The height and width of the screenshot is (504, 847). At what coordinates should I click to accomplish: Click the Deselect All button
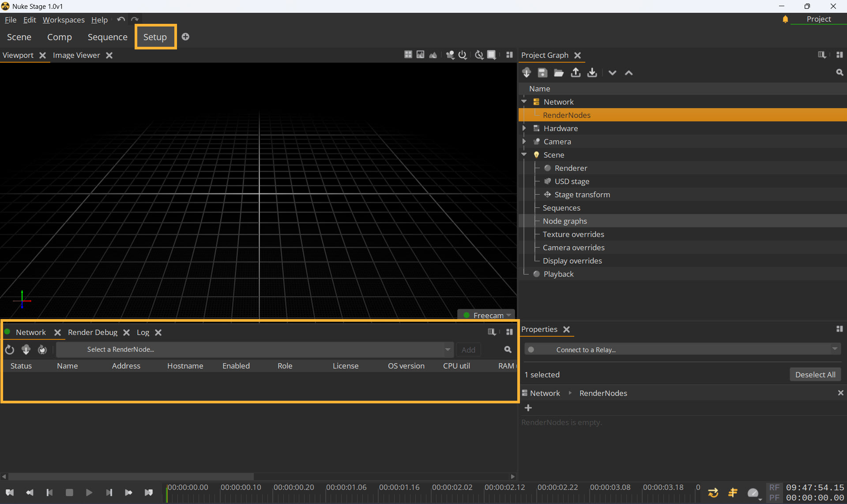pos(815,375)
